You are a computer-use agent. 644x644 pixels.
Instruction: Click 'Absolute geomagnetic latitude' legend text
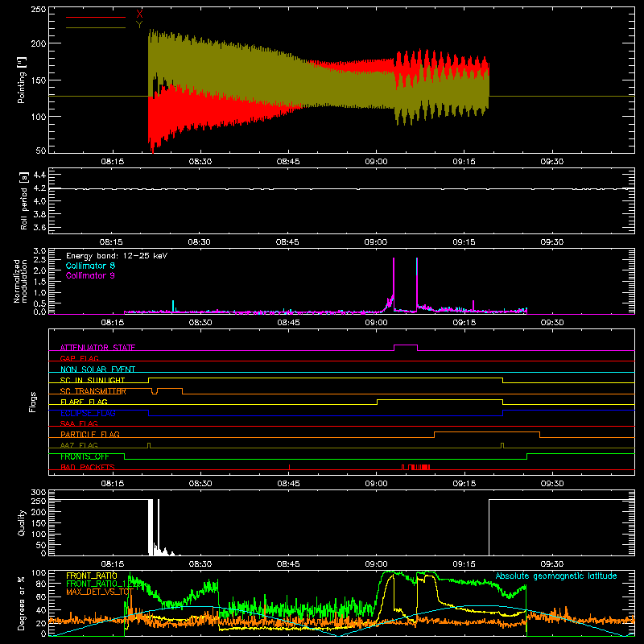(556, 576)
